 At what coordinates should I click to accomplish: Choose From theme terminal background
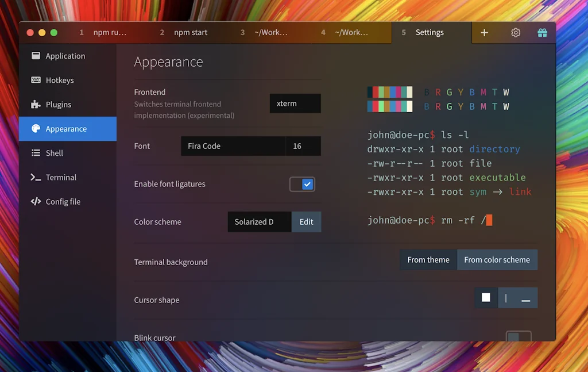click(428, 260)
